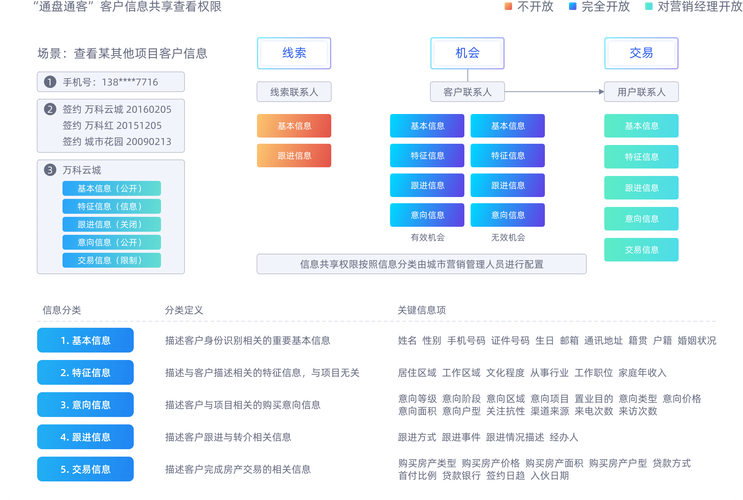Open the 客户联系人 box
The width and height of the screenshot is (743, 500).
pos(467,92)
